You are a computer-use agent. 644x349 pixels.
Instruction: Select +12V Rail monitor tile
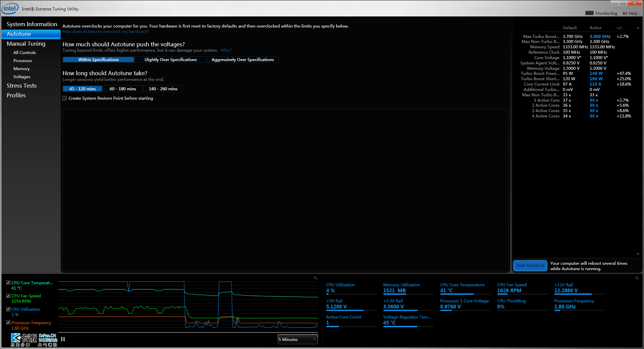(579, 288)
